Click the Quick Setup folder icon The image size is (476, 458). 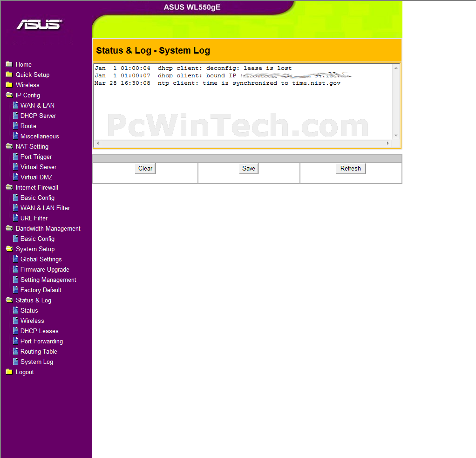pos(9,75)
